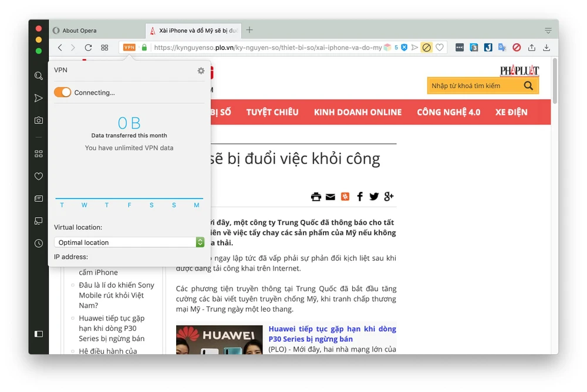This screenshot has width=587, height=392.
Task: Open the tab menu at top right
Action: (x=548, y=31)
